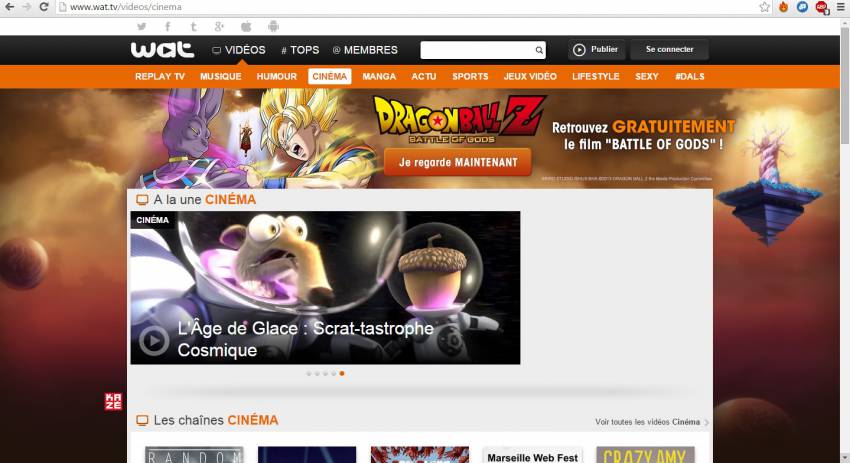Click the Se connecter button
The width and height of the screenshot is (850, 463).
point(669,49)
